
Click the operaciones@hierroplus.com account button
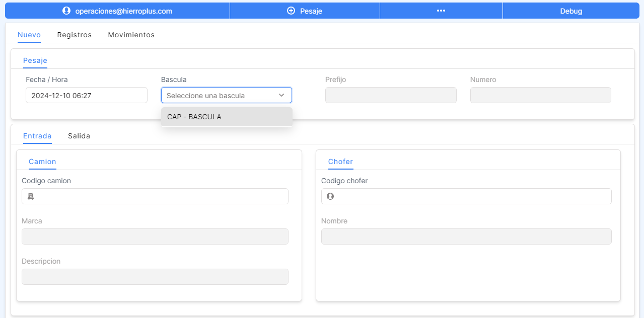click(x=123, y=11)
